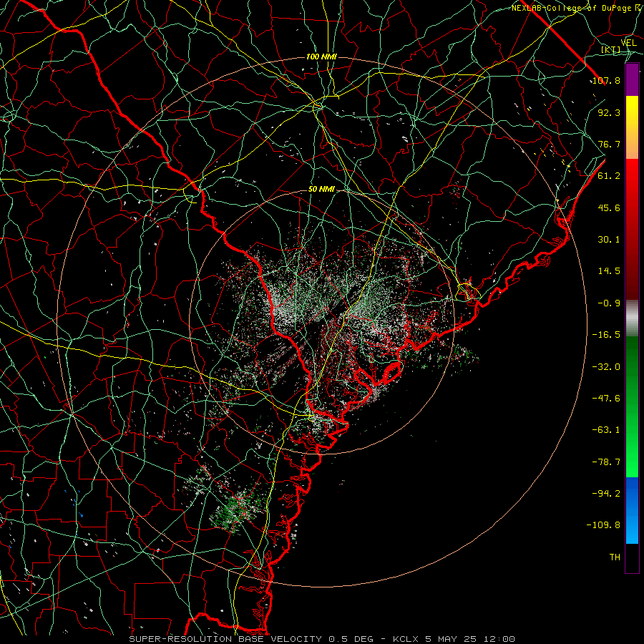Screen dimensions: 644x644
Task: Click the -16.5 legend value
Action: click(x=606, y=335)
